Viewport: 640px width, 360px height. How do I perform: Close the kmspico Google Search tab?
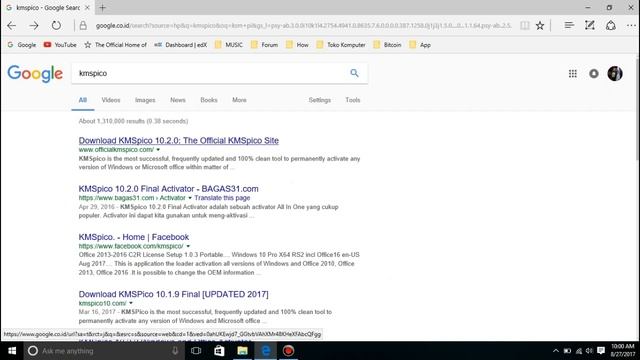[87, 7]
